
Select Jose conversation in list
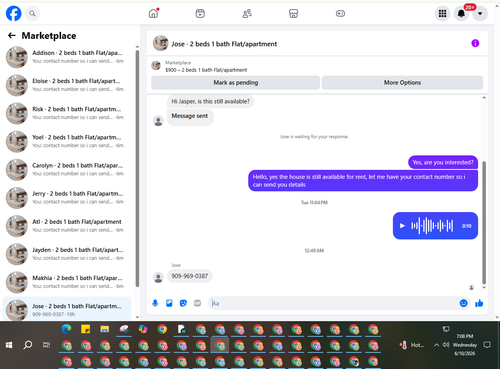coord(67,309)
